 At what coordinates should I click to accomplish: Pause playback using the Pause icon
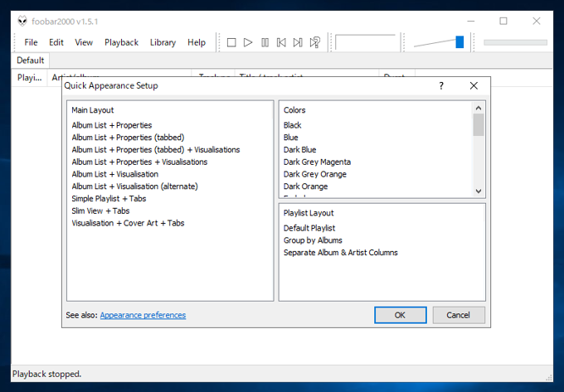pyautogui.click(x=265, y=43)
